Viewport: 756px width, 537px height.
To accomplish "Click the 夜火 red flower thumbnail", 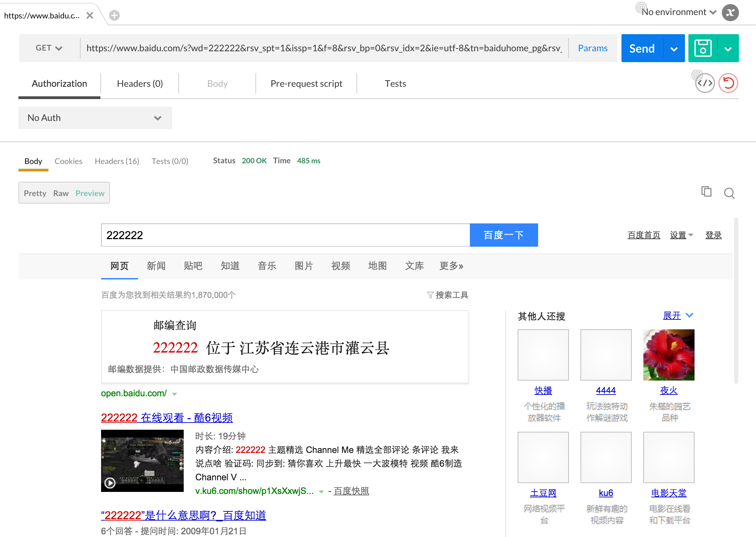I will tap(669, 355).
